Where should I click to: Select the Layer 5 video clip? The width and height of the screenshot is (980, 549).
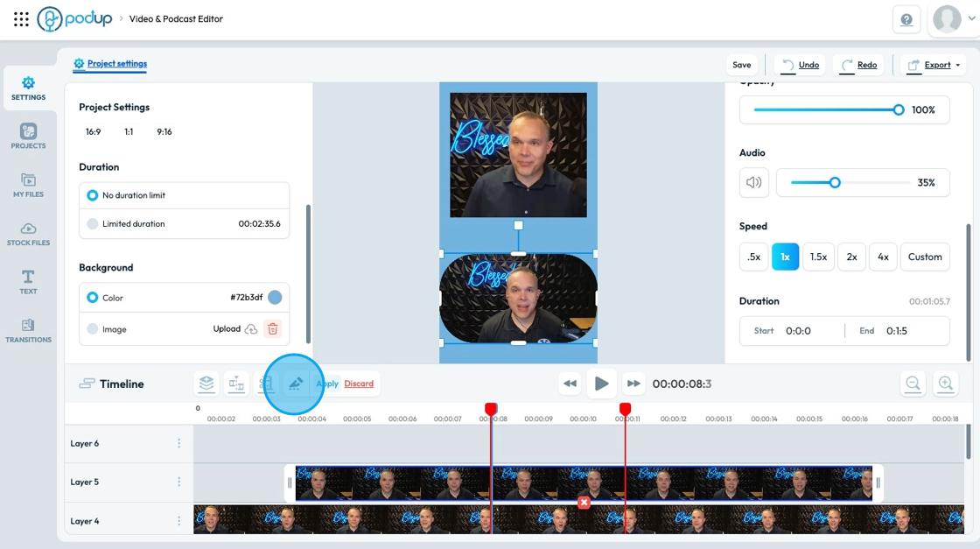tap(584, 482)
